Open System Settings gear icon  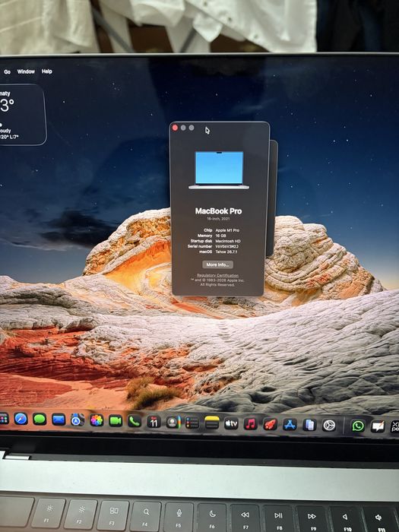point(329,425)
